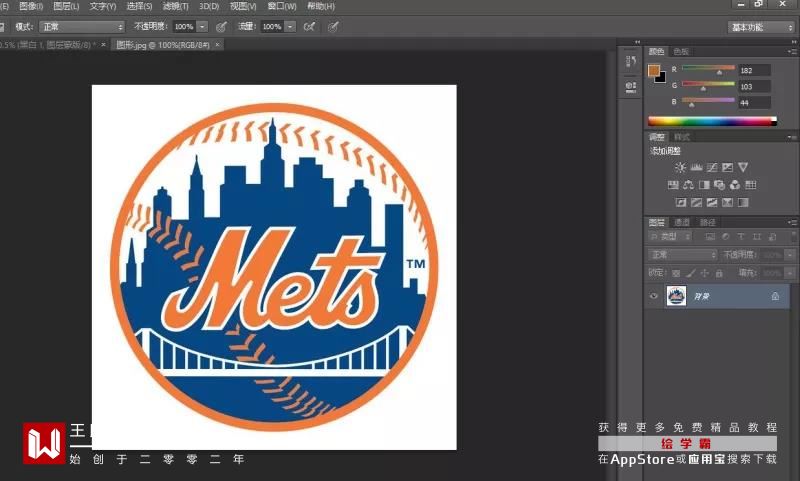Open the layer blend mode 正常 dropdown

(x=682, y=255)
